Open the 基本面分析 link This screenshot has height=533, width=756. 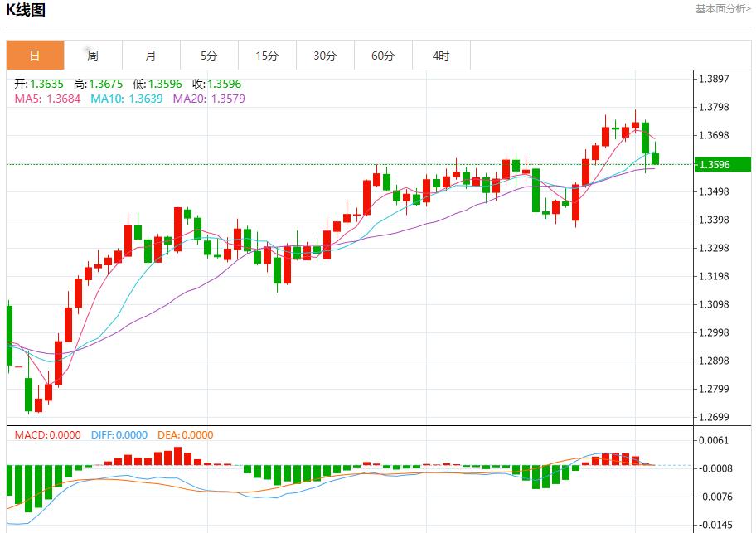[723, 9]
